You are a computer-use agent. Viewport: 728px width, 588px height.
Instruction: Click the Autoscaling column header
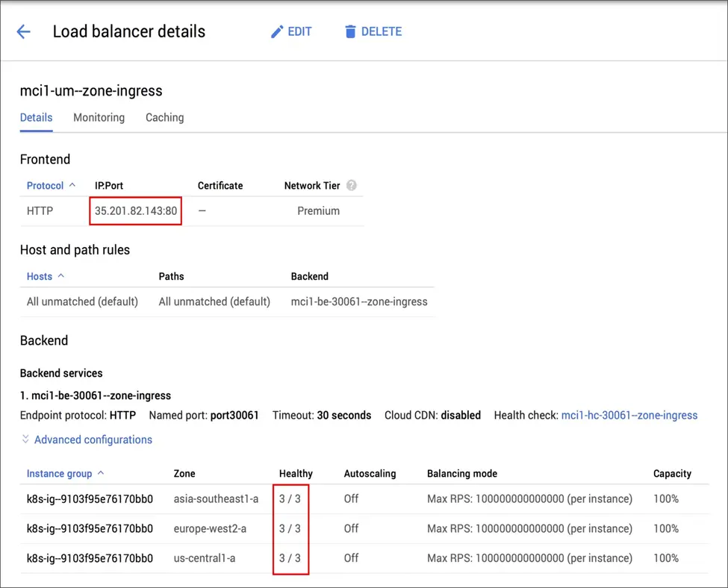coord(370,474)
